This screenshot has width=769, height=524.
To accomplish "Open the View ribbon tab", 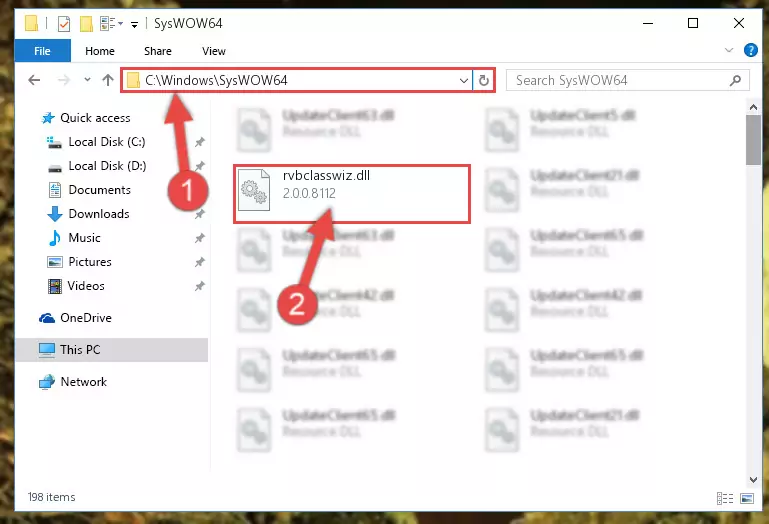I will (x=214, y=51).
